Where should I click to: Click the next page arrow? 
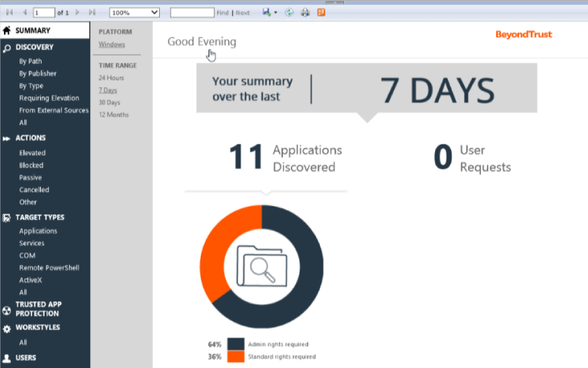[78, 13]
